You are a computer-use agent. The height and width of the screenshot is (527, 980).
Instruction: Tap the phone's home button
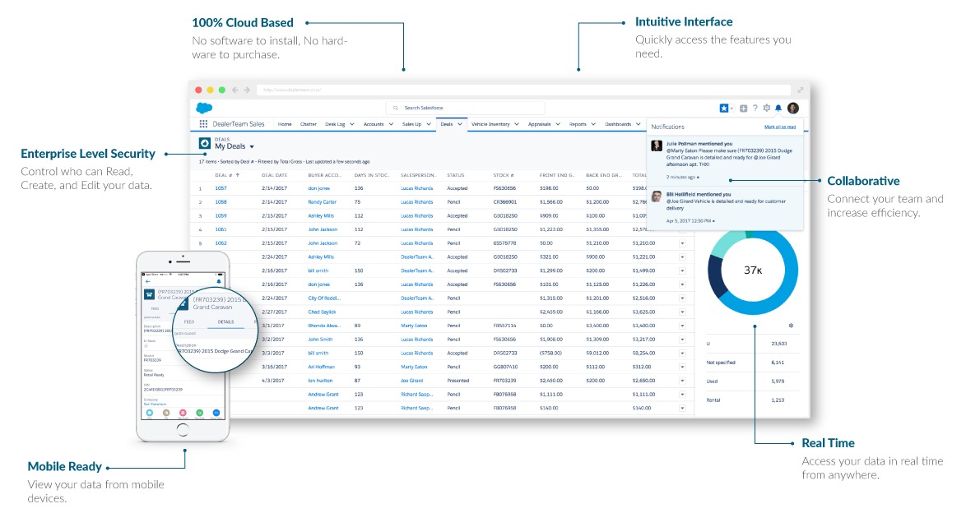183,429
